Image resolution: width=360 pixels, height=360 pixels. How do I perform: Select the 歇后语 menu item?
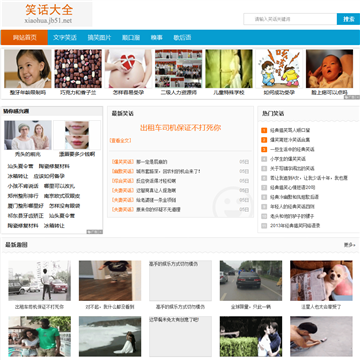click(x=182, y=38)
